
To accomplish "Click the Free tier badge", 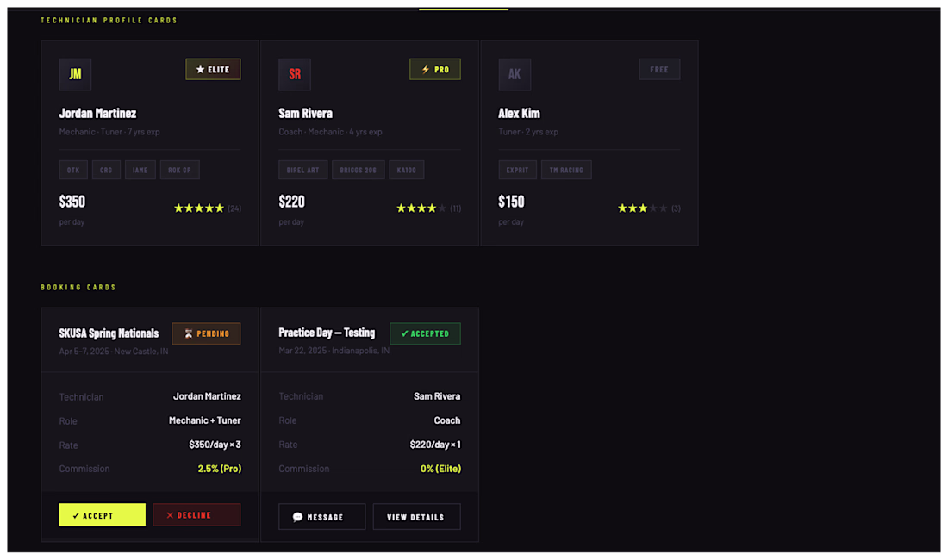I will click(659, 70).
